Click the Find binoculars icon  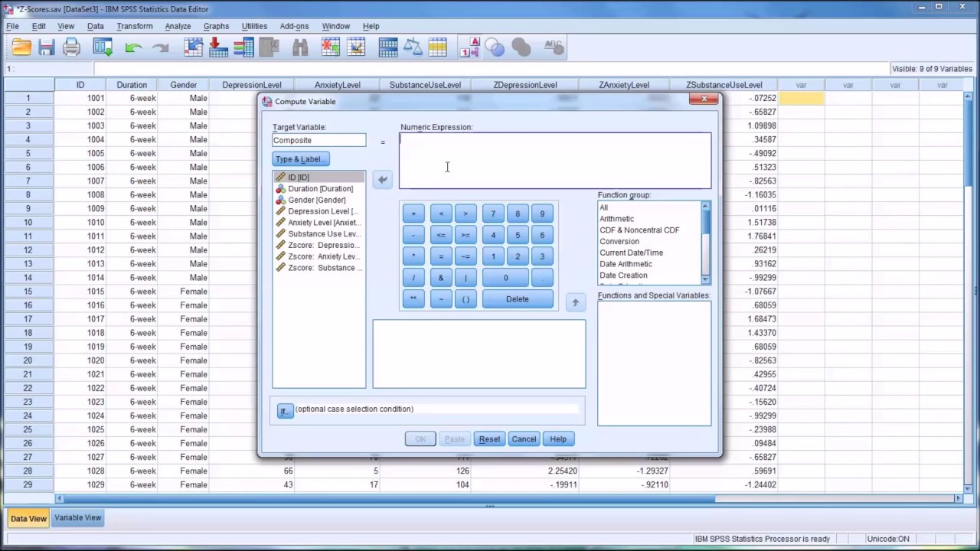(x=300, y=47)
